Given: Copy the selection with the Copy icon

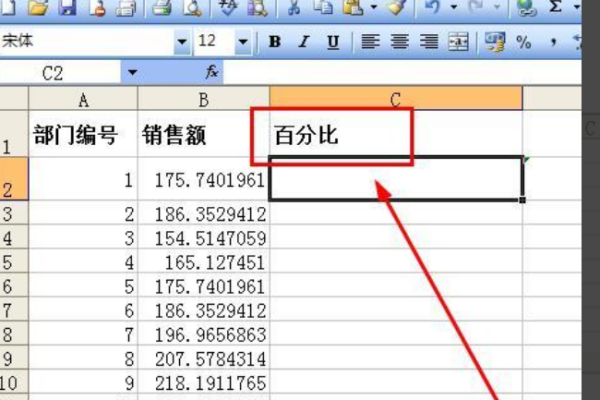Looking at the screenshot, I should tap(323, 7).
